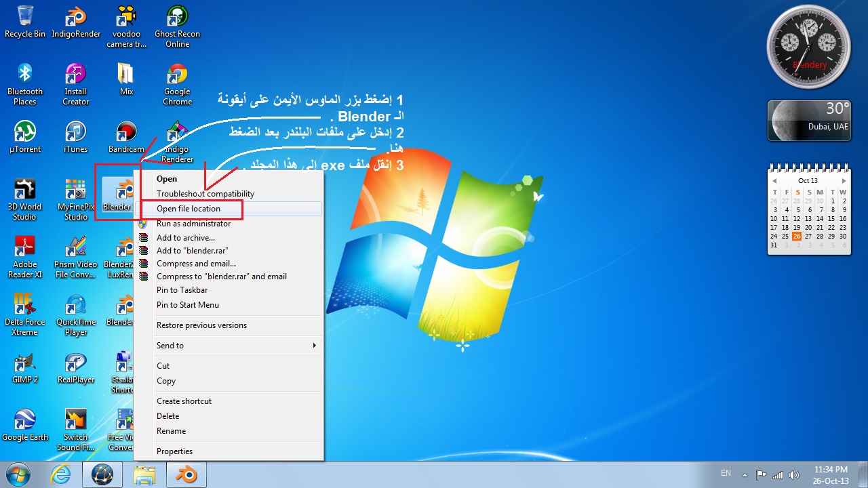Choose Rename in the context menu

229,431
